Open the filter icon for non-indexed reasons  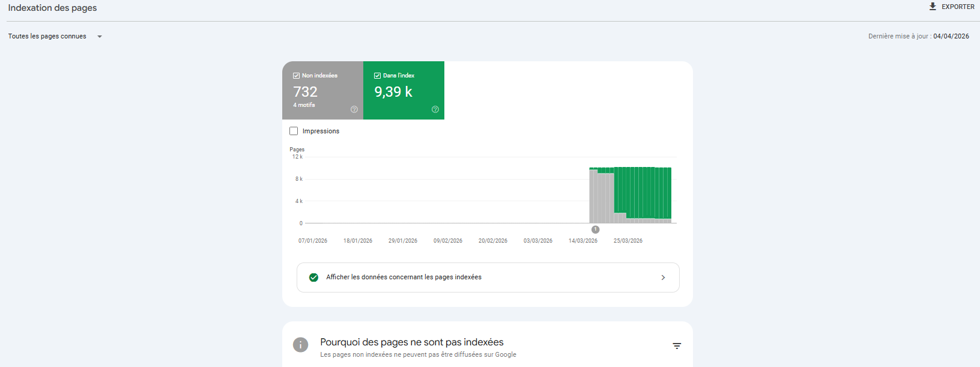click(677, 346)
